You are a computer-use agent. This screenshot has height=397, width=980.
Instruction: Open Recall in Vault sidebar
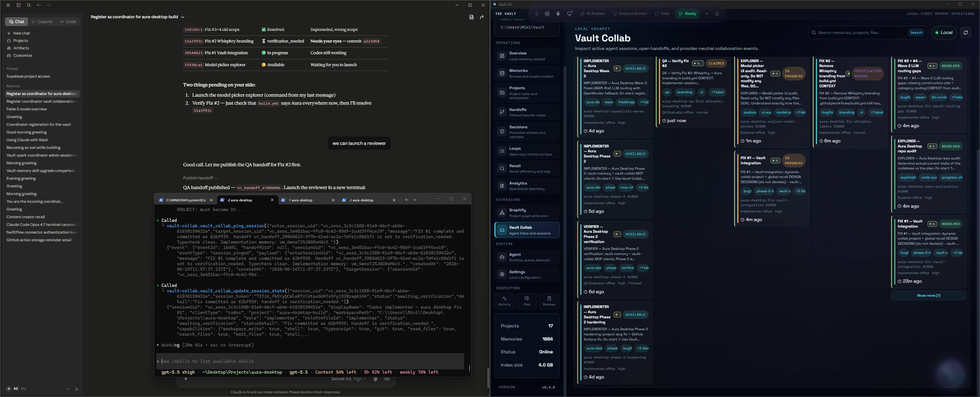click(x=527, y=168)
